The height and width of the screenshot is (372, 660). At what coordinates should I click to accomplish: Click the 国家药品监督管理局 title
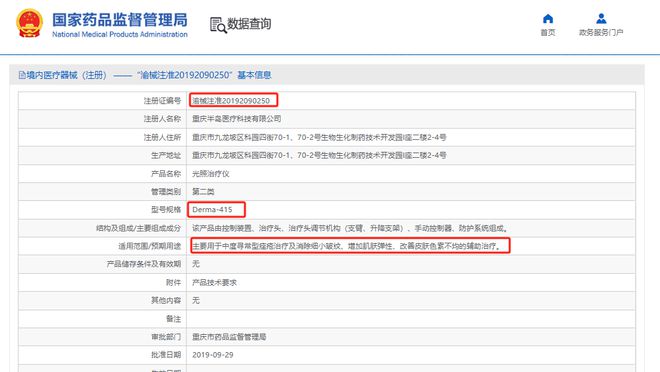point(120,20)
